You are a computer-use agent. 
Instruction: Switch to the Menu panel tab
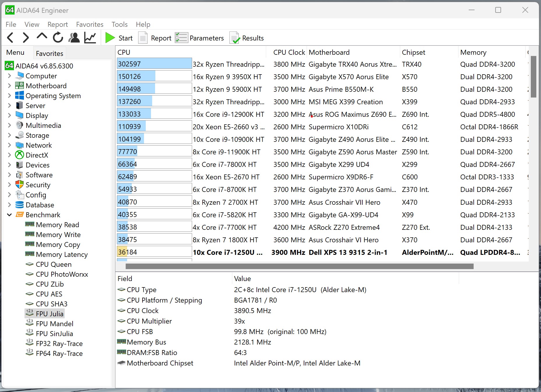[15, 52]
